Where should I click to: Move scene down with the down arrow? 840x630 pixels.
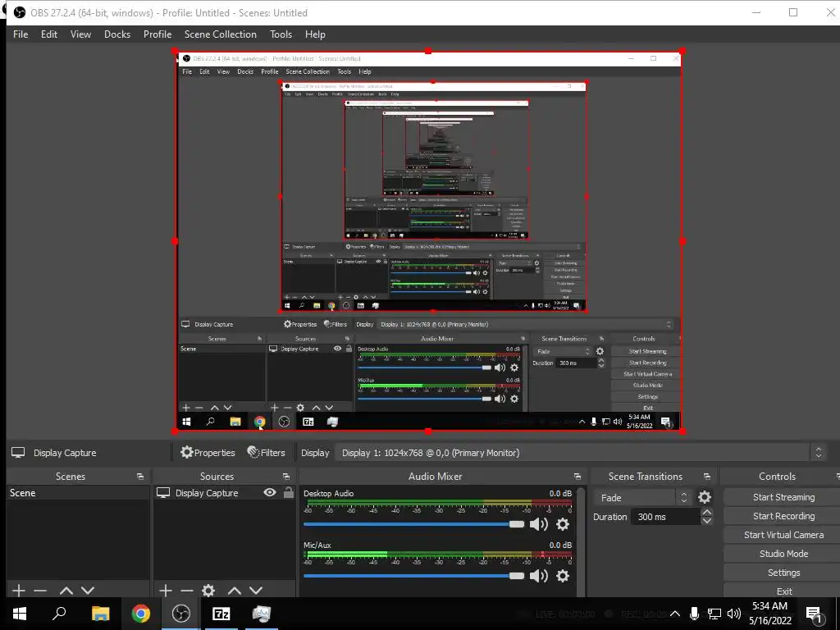[x=88, y=591]
